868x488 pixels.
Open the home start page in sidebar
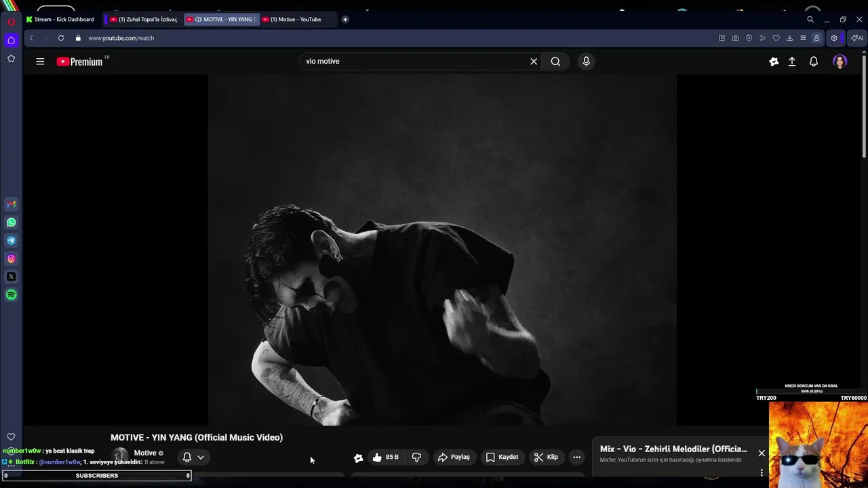tap(11, 40)
